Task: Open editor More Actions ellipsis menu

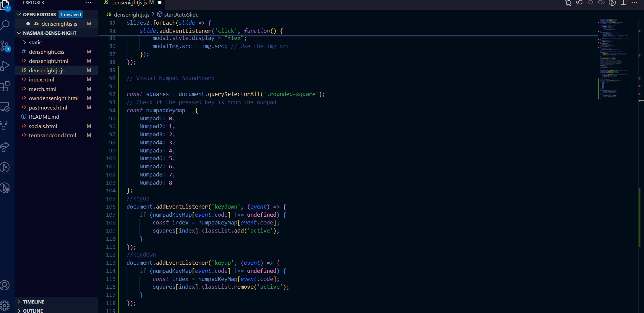Action: [634, 3]
